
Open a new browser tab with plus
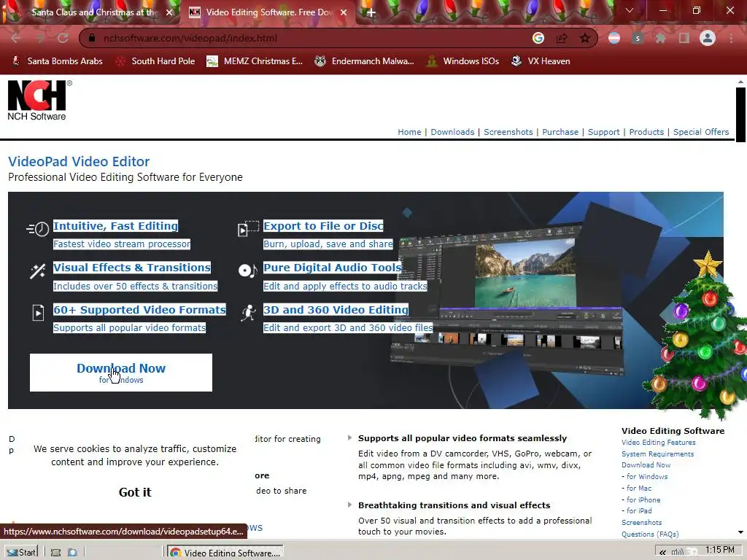371,13
